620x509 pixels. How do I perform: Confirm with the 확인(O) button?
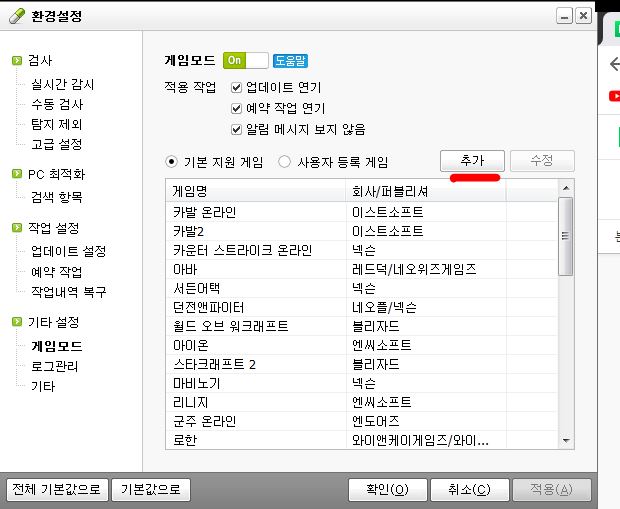388,490
